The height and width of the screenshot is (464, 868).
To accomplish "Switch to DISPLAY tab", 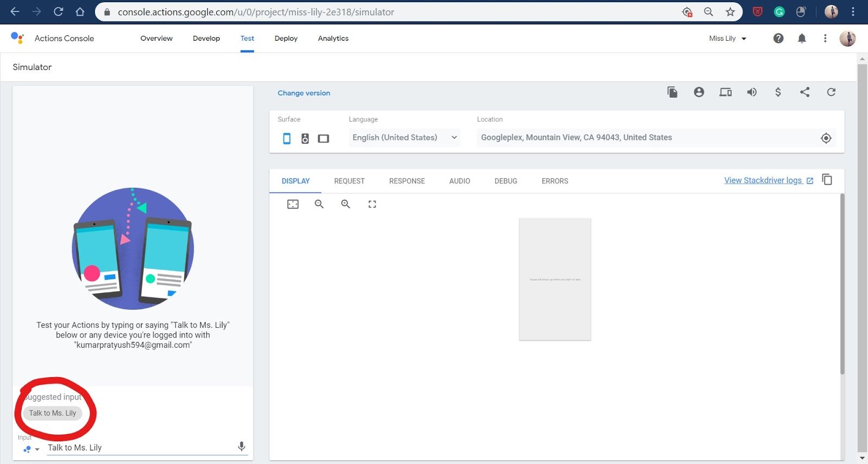I will [x=296, y=181].
